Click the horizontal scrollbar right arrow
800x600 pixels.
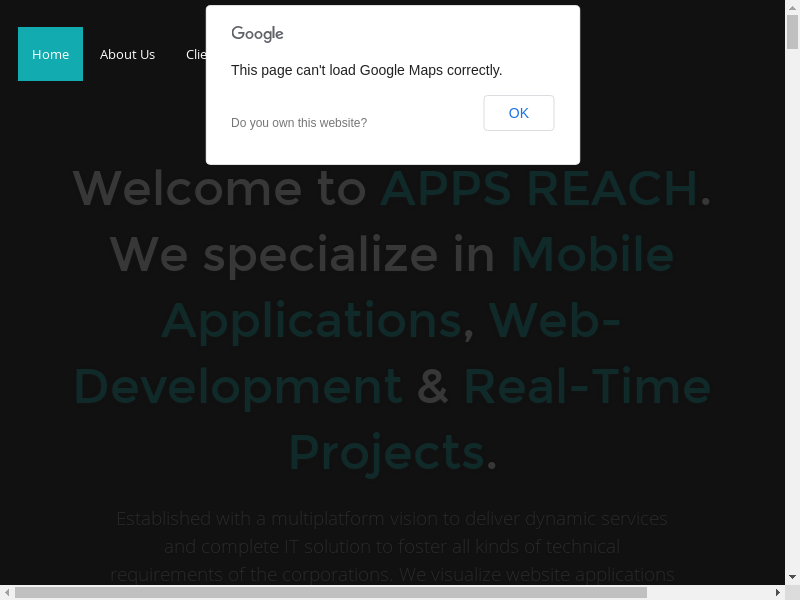point(778,592)
